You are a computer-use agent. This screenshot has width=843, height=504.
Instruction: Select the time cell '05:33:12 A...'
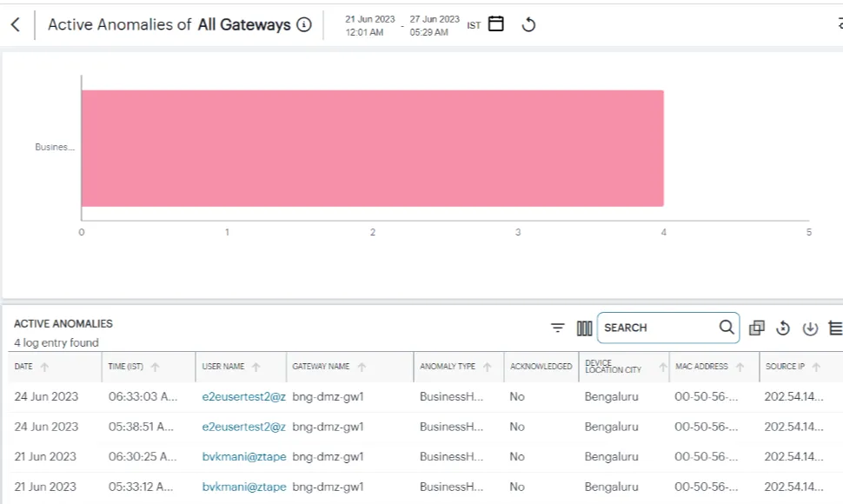tap(141, 487)
